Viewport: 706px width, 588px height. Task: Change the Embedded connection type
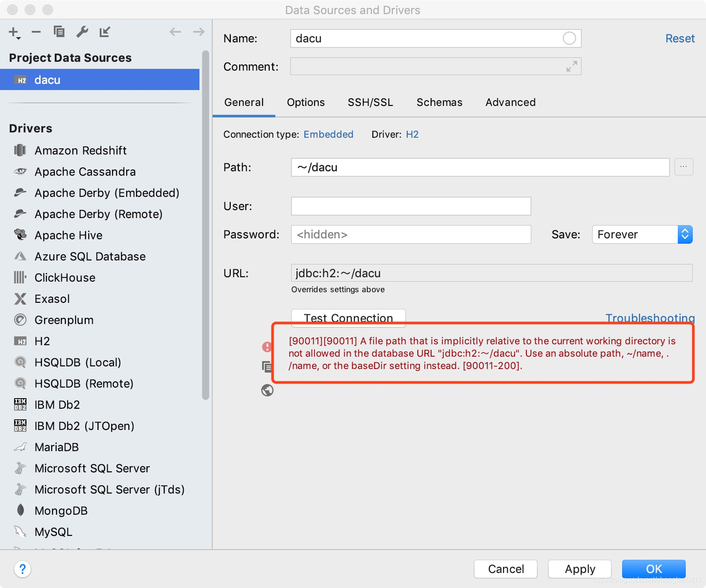tap(328, 134)
